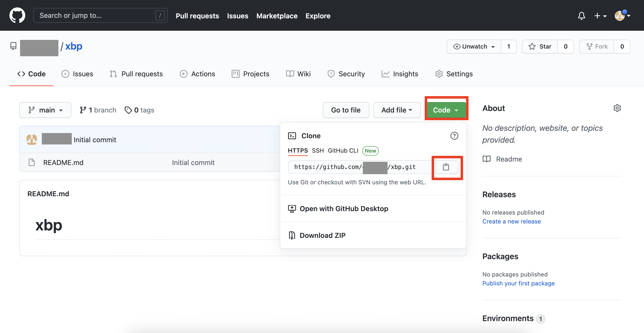Click the Clone help question mark icon
The width and height of the screenshot is (644, 333).
(x=454, y=136)
